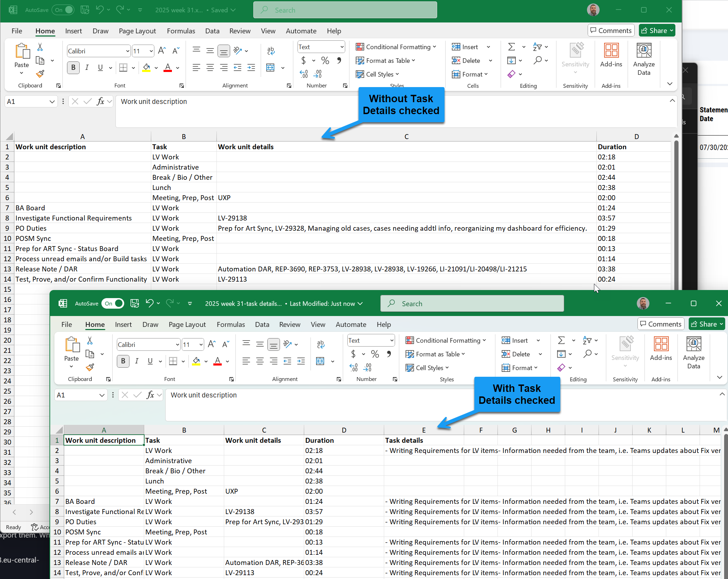This screenshot has height=579, width=728.
Task: Open font size dropdown in top window
Action: tap(151, 51)
